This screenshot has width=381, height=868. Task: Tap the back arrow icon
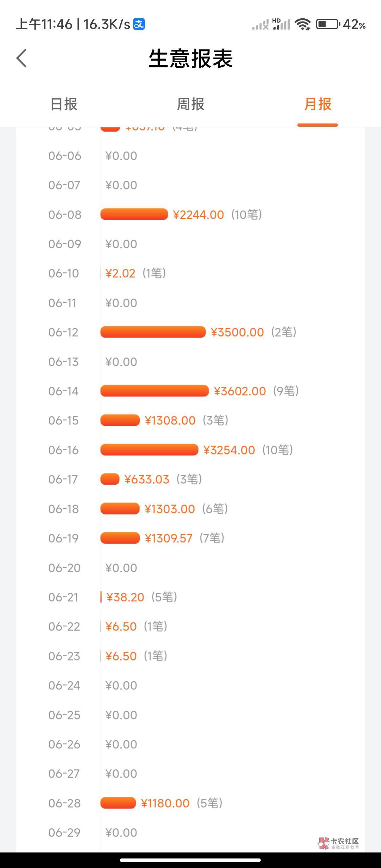22,58
